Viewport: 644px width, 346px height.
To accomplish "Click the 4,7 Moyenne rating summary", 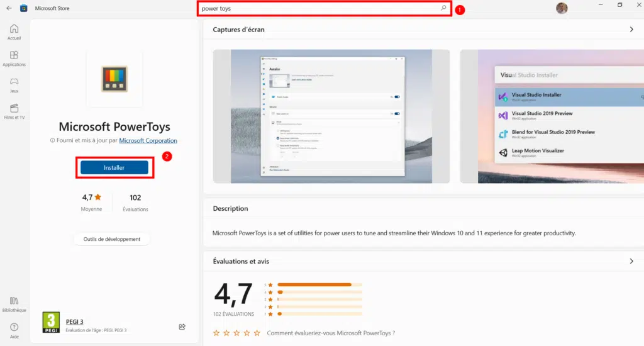I will coord(91,203).
